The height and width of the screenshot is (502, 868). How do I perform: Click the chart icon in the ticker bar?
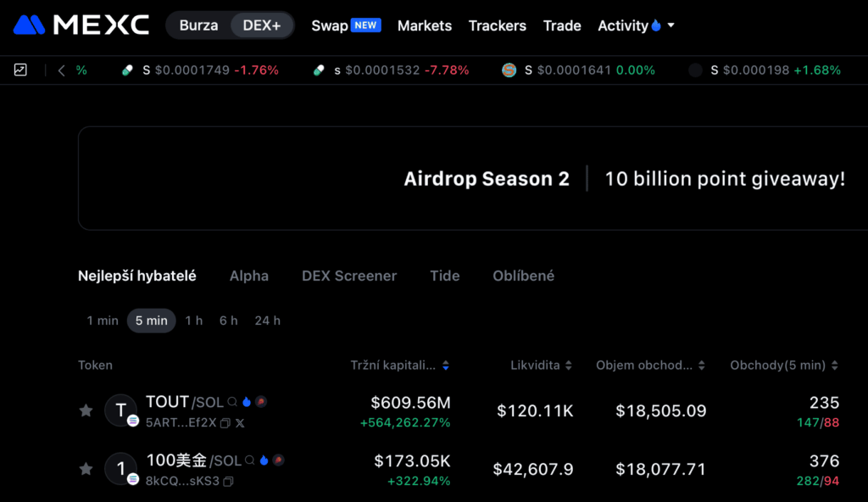20,70
